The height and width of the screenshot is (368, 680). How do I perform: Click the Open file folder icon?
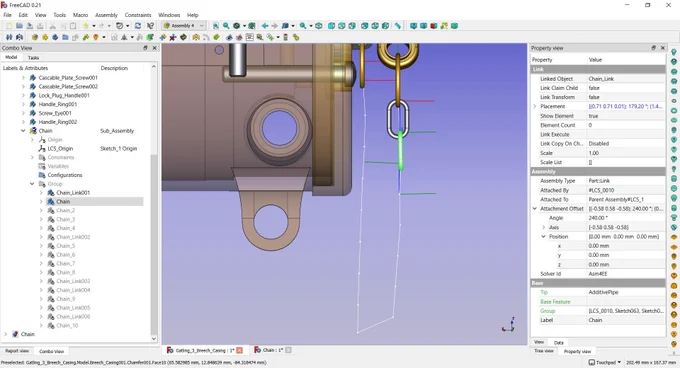click(20, 26)
